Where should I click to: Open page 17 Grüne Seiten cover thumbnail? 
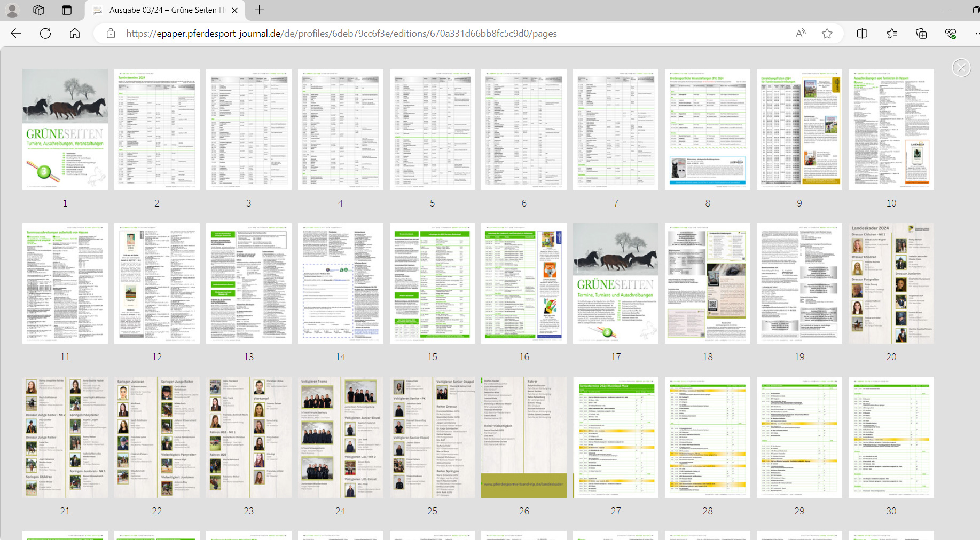click(616, 283)
